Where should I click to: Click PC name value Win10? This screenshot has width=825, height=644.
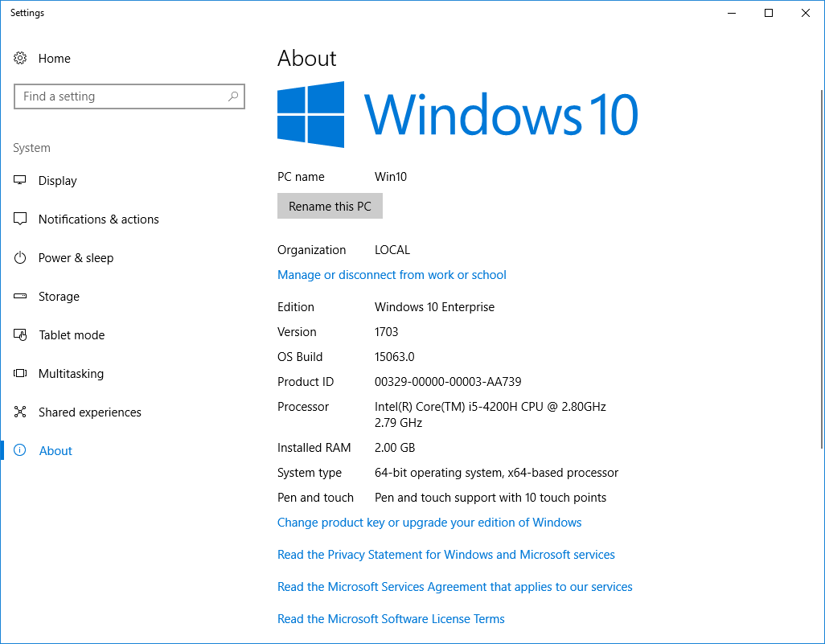click(391, 177)
